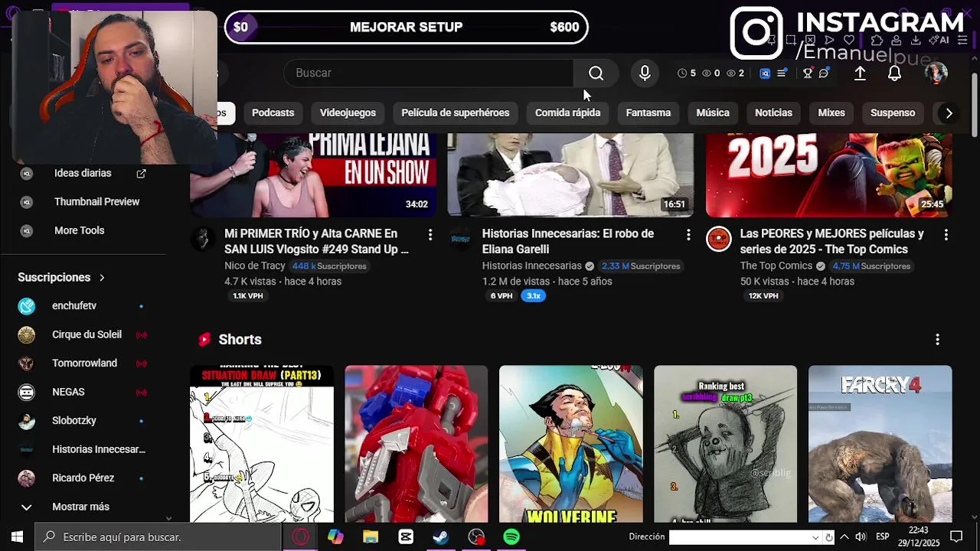
Task: Select the Videojuegos chip
Action: click(x=348, y=112)
